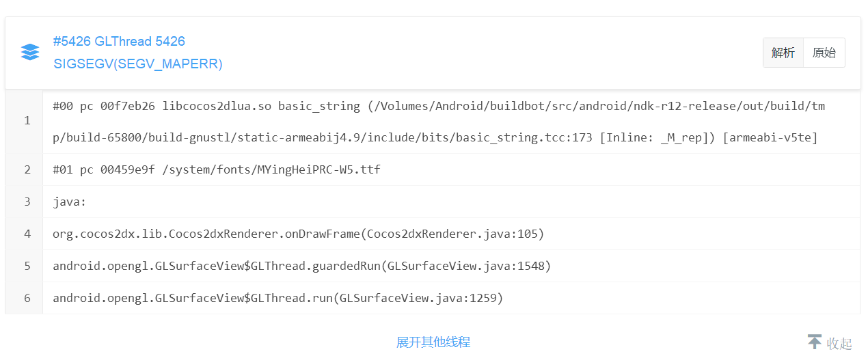Select stack line number 2
Viewport: 868px width, 356px height.
pos(27,169)
